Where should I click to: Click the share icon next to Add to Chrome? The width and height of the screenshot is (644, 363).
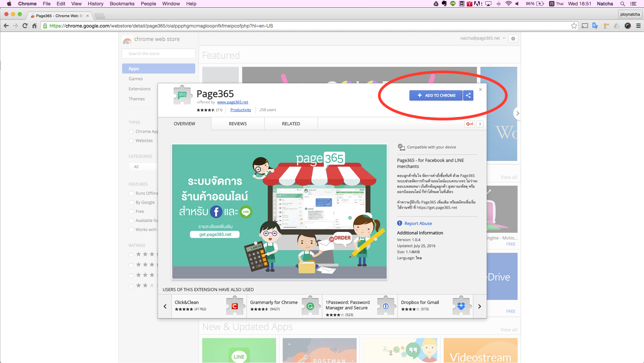click(468, 95)
